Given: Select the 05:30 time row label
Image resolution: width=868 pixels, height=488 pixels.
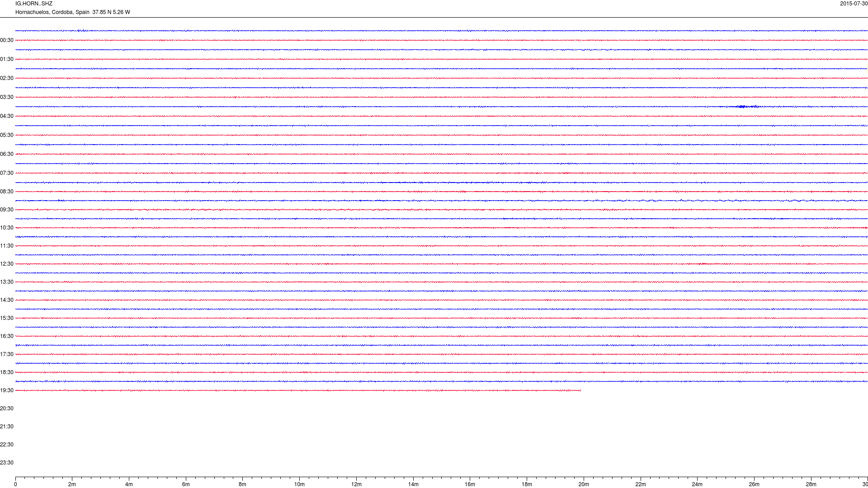Looking at the screenshot, I should (x=7, y=135).
